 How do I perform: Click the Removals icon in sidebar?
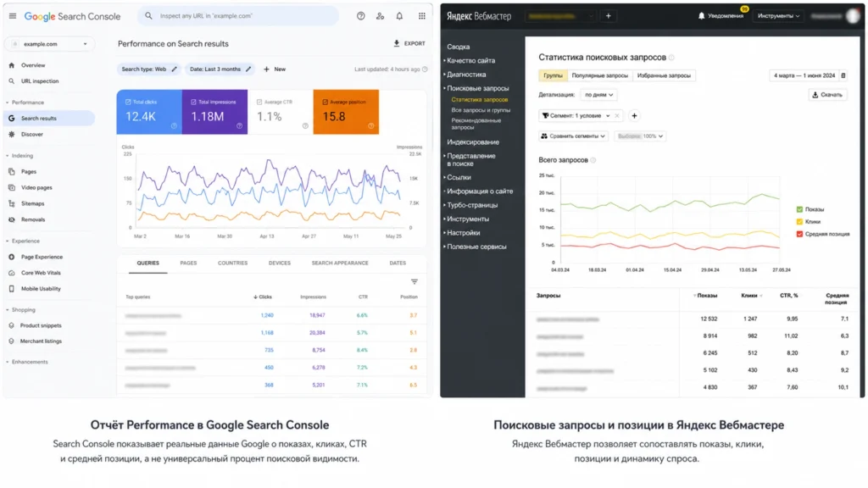click(x=12, y=219)
